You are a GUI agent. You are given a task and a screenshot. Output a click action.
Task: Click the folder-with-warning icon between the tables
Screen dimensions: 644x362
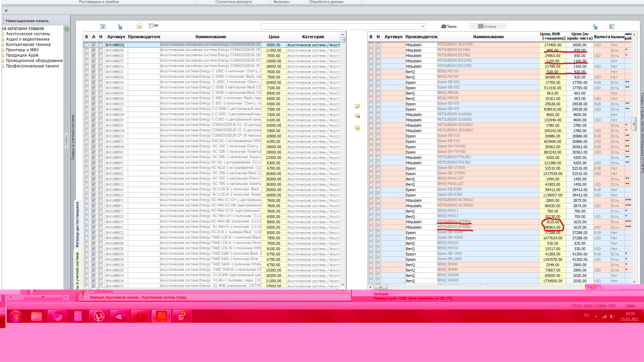click(357, 128)
